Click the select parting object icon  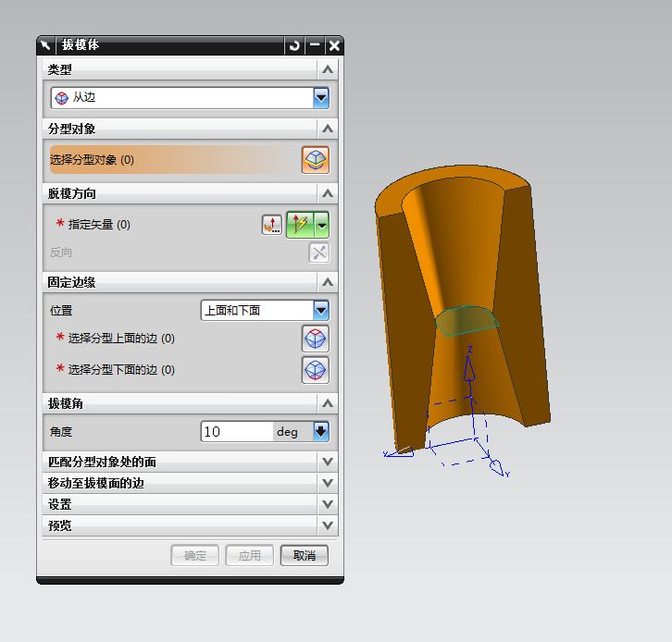click(316, 160)
